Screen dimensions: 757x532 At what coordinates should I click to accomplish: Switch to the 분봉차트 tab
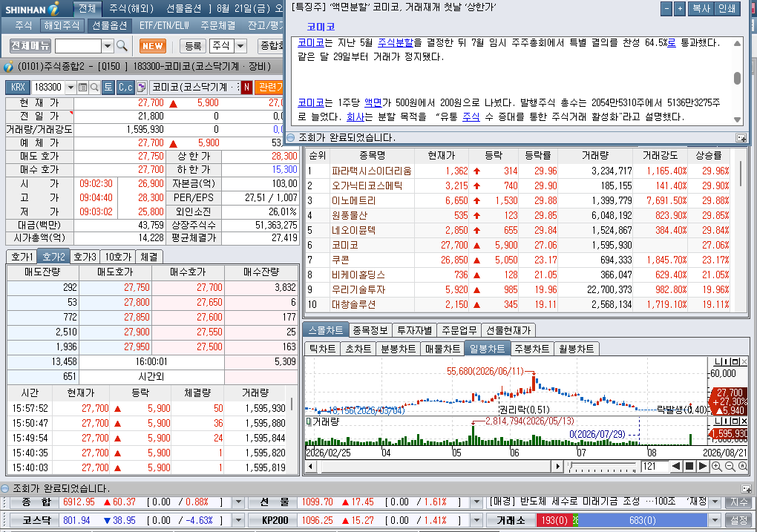(x=398, y=349)
